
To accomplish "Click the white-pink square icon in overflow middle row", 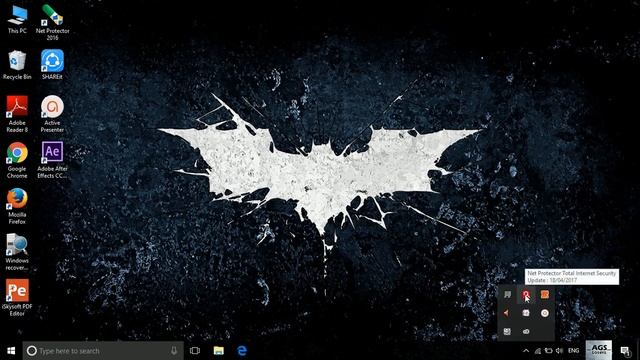I will (x=526, y=313).
